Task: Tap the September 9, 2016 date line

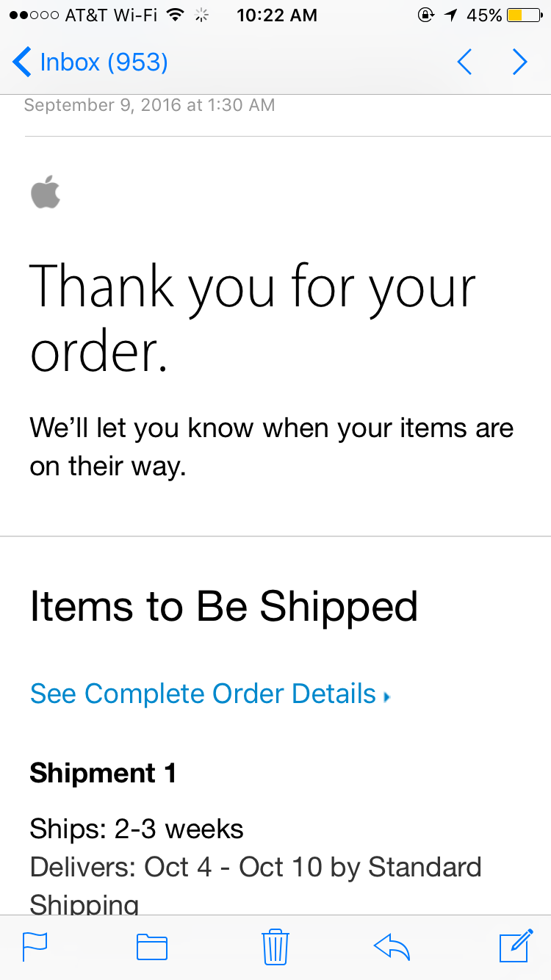Action: tap(150, 105)
